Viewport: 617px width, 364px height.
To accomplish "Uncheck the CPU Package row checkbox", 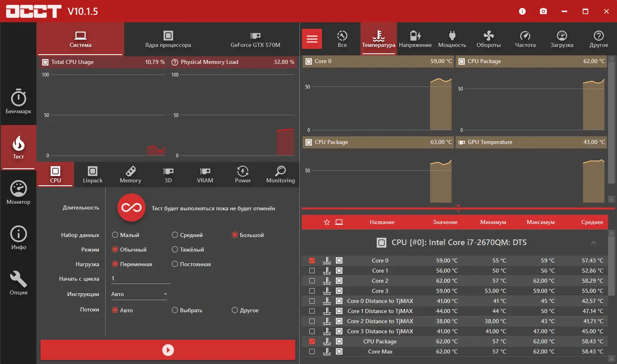I will click(312, 341).
